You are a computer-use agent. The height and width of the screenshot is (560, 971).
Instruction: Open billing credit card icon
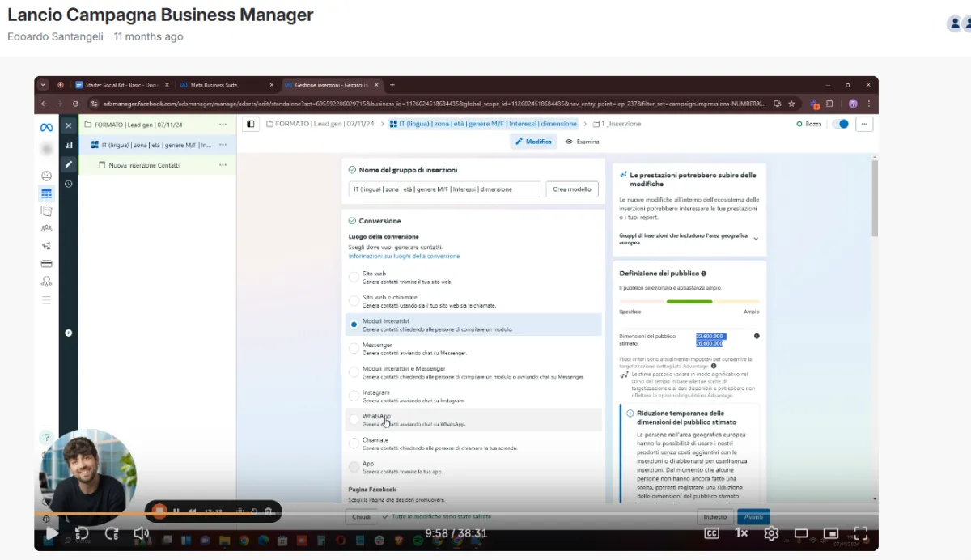coord(46,264)
